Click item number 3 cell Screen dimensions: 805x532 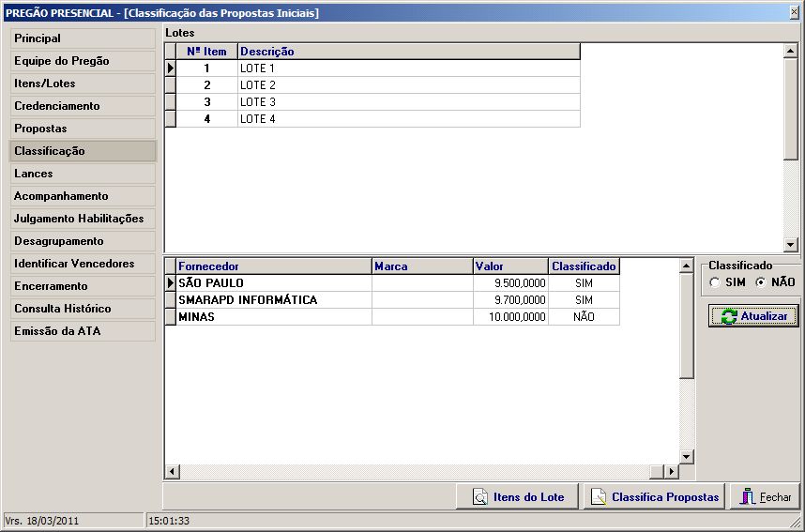click(x=207, y=102)
